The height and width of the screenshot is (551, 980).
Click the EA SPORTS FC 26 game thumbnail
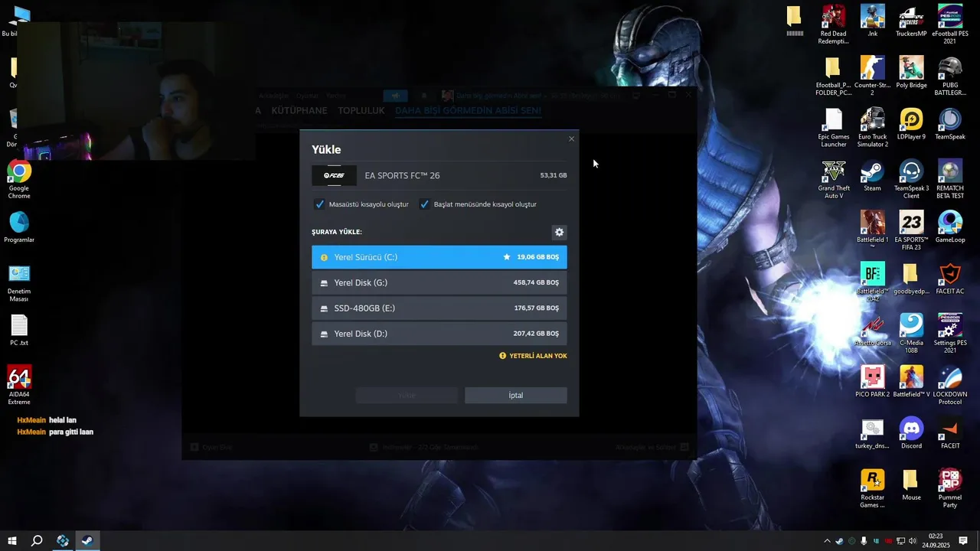[x=334, y=175]
